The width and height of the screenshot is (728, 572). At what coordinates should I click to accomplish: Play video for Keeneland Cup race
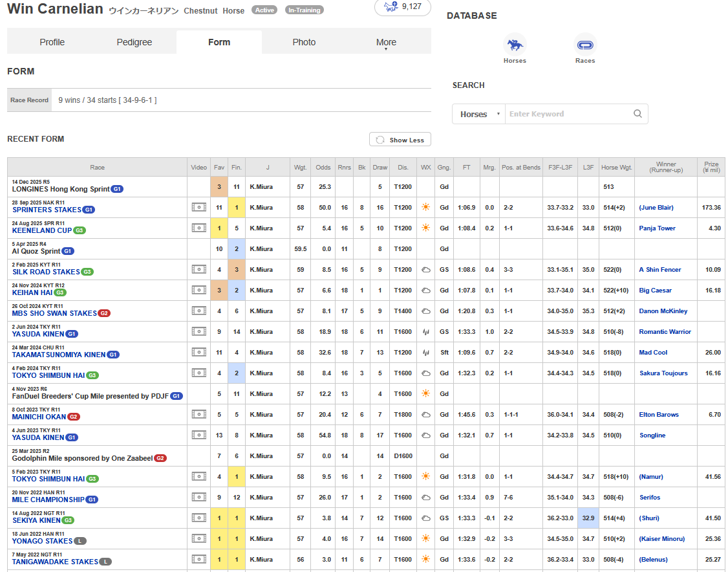[198, 228]
